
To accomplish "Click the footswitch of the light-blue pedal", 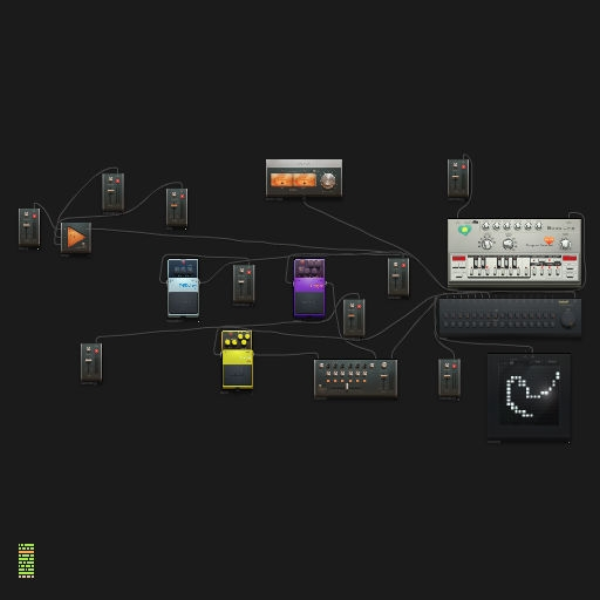I will pos(183,303).
